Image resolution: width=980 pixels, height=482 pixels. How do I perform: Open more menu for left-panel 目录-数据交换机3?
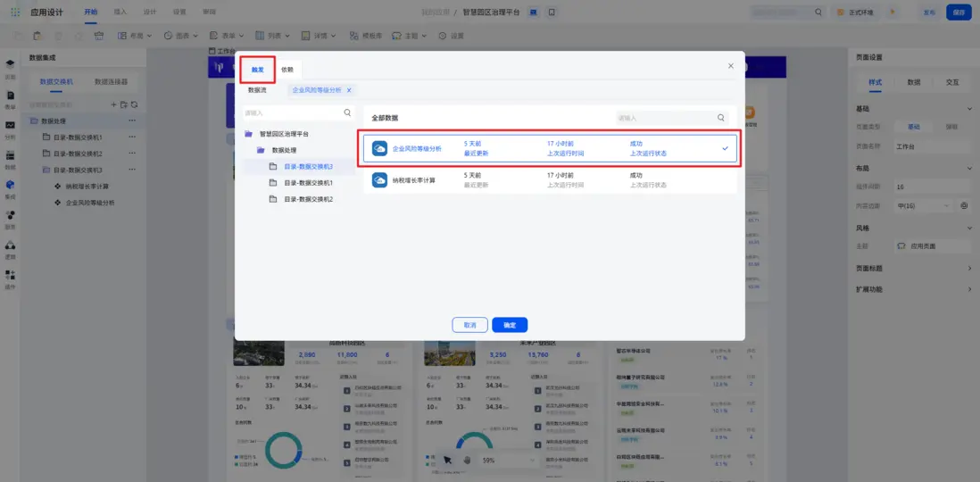click(132, 170)
